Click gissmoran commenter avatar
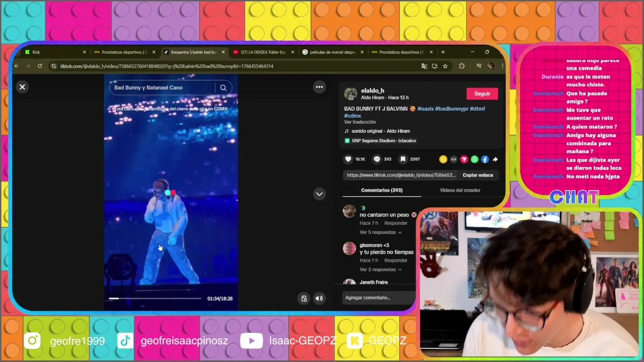Viewport: 644px width, 362px height. coord(349,248)
